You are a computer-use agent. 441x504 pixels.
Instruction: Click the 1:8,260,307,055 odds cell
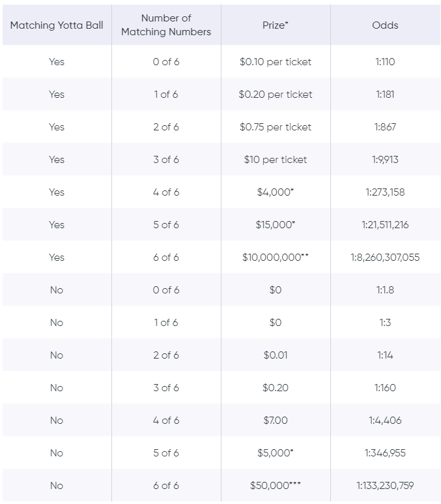click(x=385, y=257)
